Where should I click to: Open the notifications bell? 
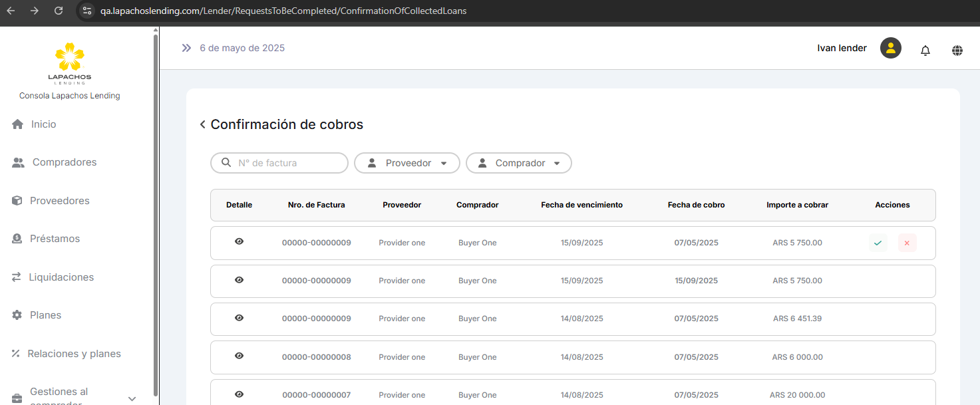(925, 51)
